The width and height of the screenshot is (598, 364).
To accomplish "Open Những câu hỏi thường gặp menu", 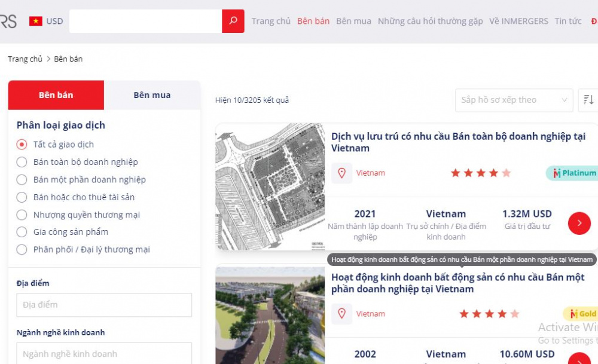I will (x=430, y=22).
